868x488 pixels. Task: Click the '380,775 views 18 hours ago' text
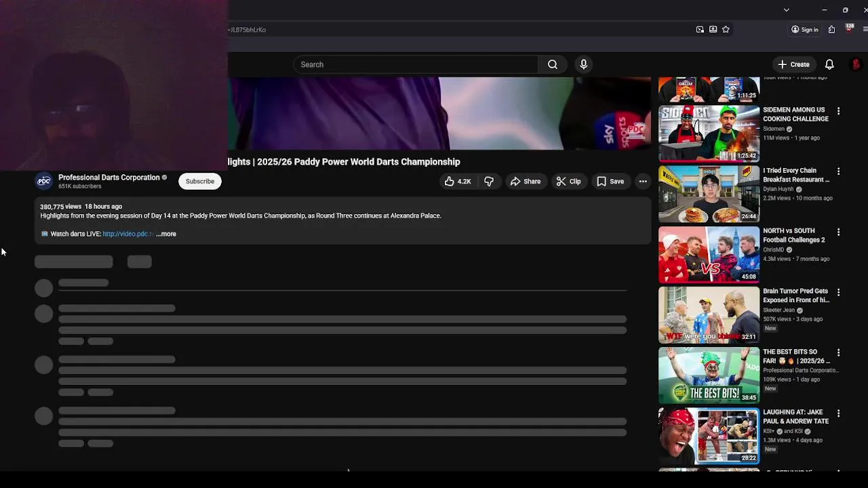81,207
